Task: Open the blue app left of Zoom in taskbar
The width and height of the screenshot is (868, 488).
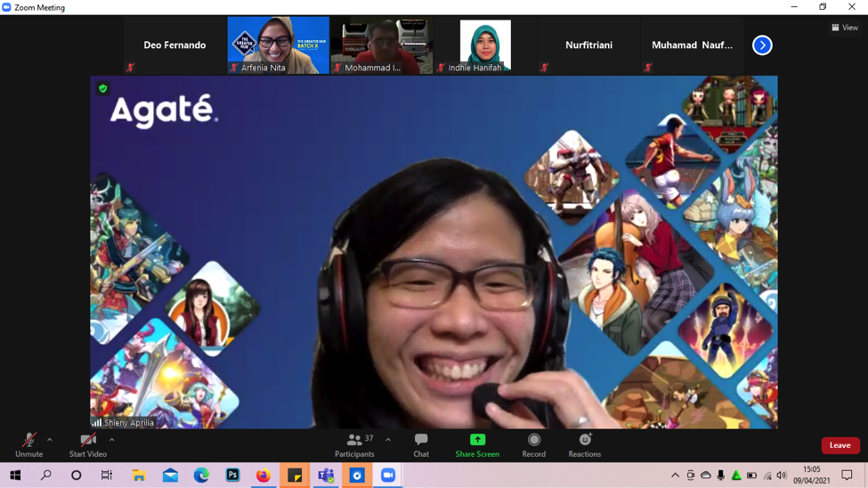Action: click(x=357, y=476)
